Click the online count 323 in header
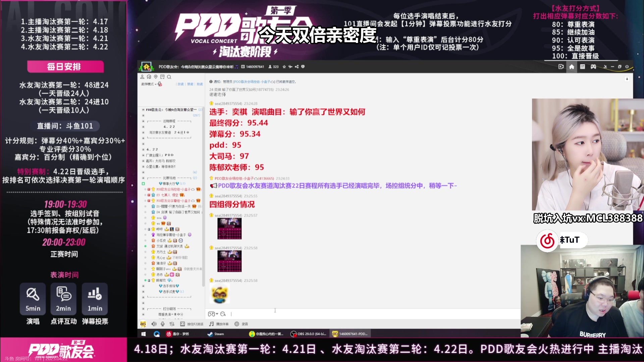 click(273, 67)
